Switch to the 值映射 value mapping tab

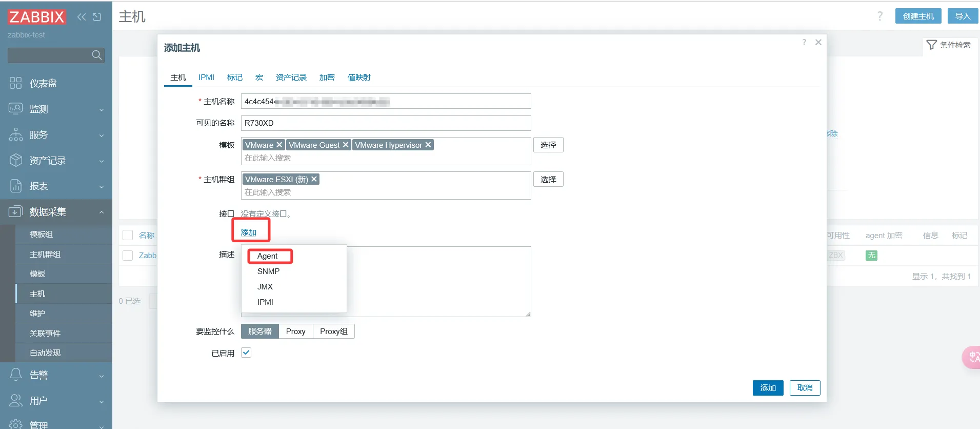point(359,77)
